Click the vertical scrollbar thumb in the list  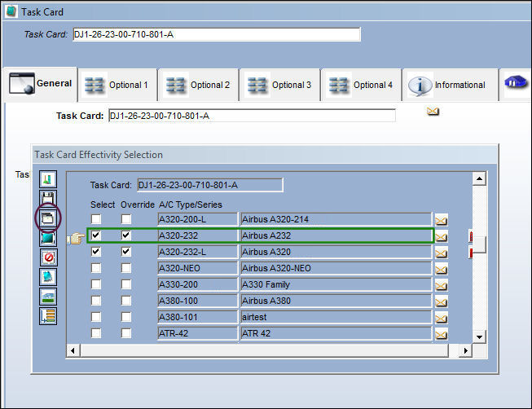(x=479, y=244)
